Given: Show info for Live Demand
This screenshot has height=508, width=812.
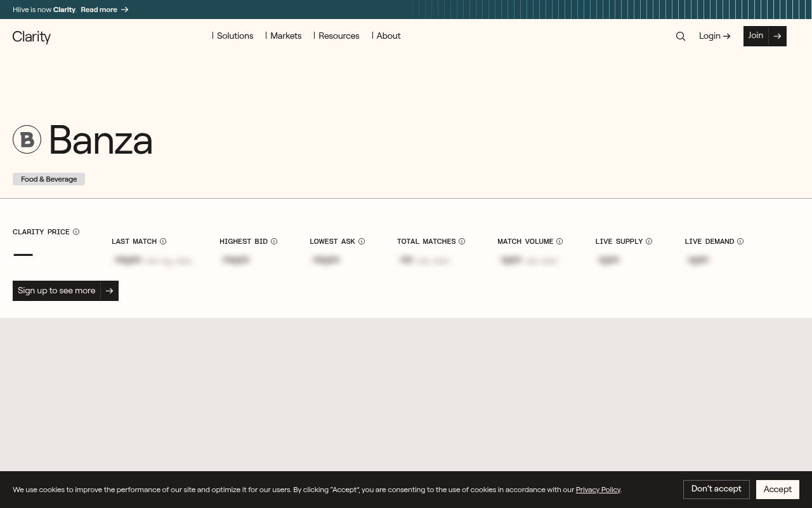Looking at the screenshot, I should click(740, 241).
